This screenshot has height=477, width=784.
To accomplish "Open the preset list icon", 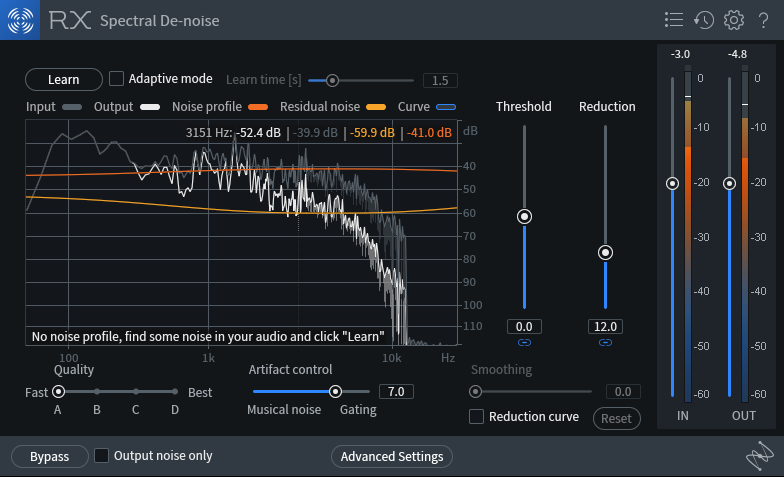I will click(674, 20).
